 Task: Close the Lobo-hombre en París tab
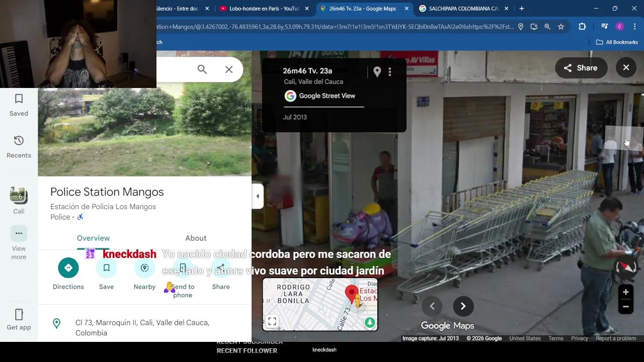pos(307,9)
